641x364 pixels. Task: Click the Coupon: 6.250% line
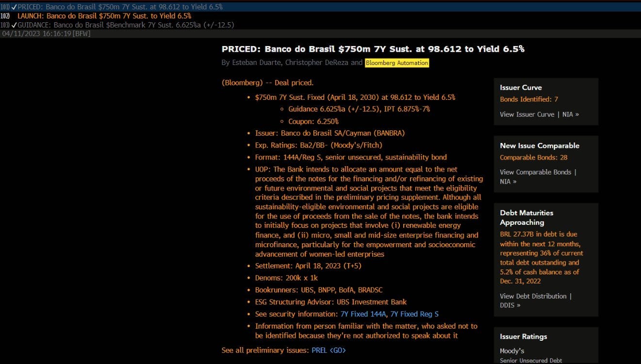pyautogui.click(x=313, y=121)
